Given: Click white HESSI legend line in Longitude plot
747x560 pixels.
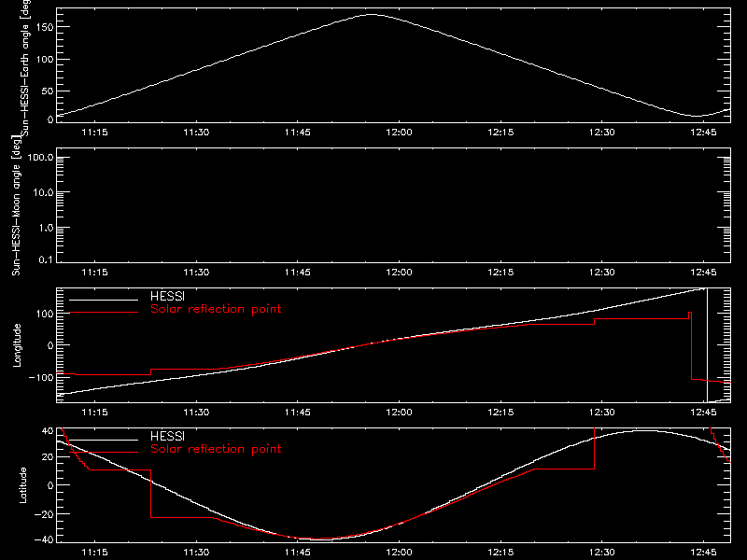Looking at the screenshot, I should click(x=104, y=300).
